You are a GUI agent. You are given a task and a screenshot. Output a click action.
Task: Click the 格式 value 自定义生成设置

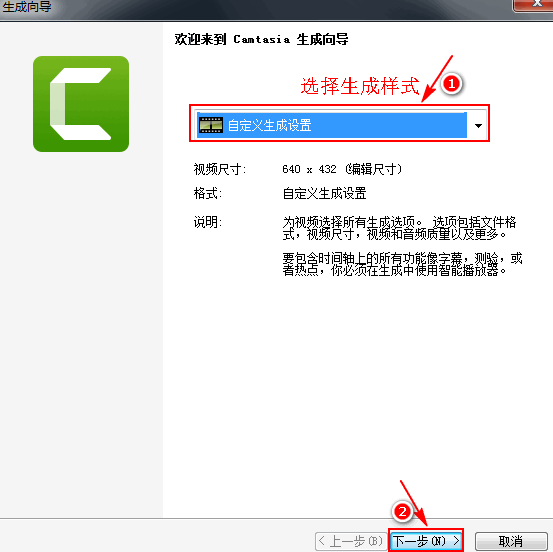coord(324,193)
